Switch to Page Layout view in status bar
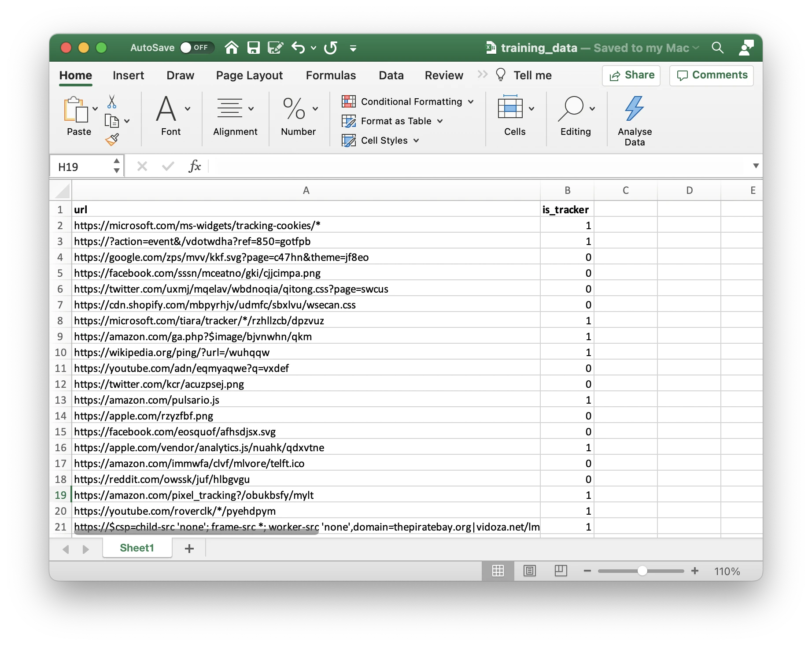 [x=530, y=571]
